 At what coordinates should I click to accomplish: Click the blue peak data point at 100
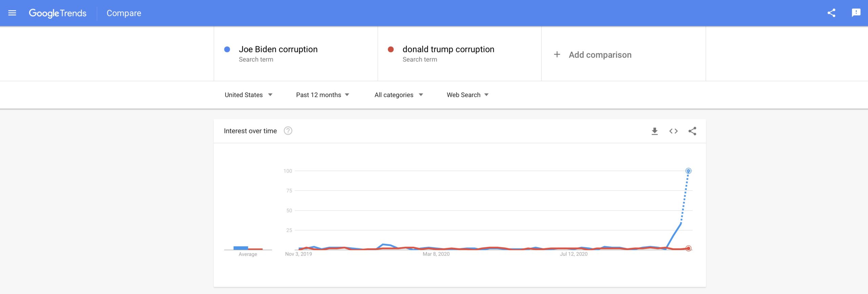[688, 171]
